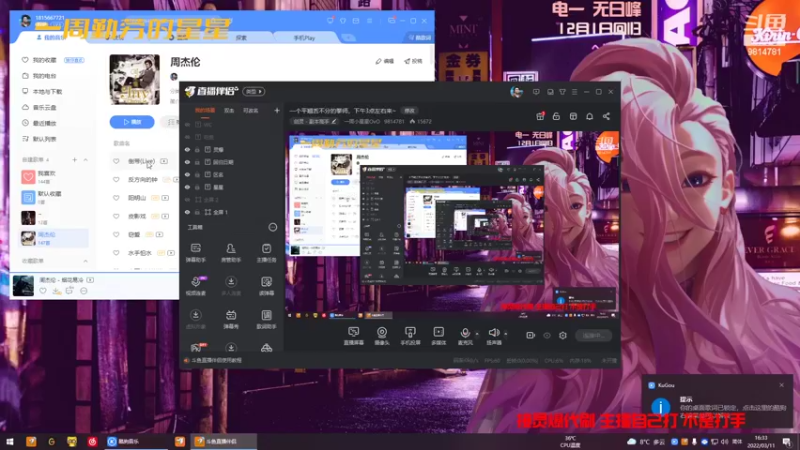Click 编辑 to edit playlist
The image size is (800, 450).
[385, 61]
